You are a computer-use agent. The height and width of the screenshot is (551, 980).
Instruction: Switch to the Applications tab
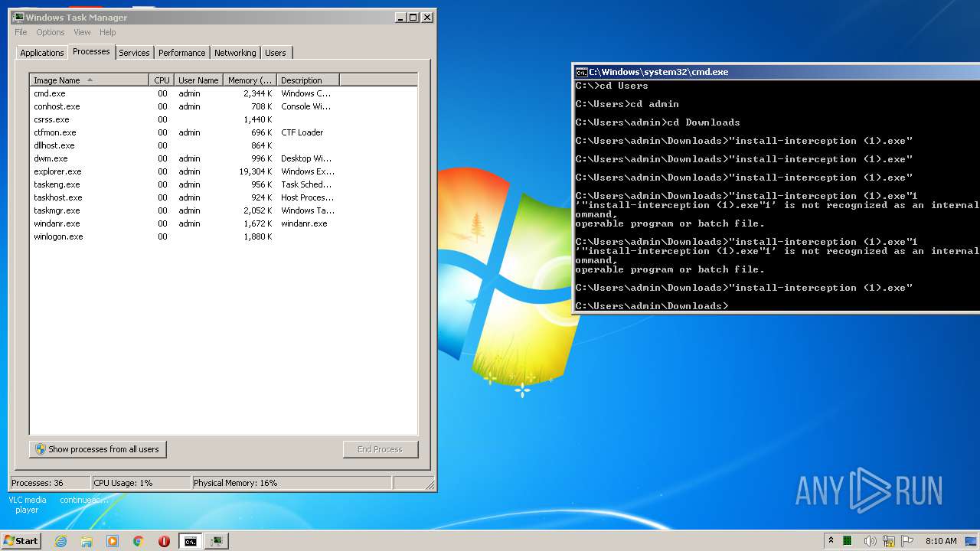click(x=42, y=53)
